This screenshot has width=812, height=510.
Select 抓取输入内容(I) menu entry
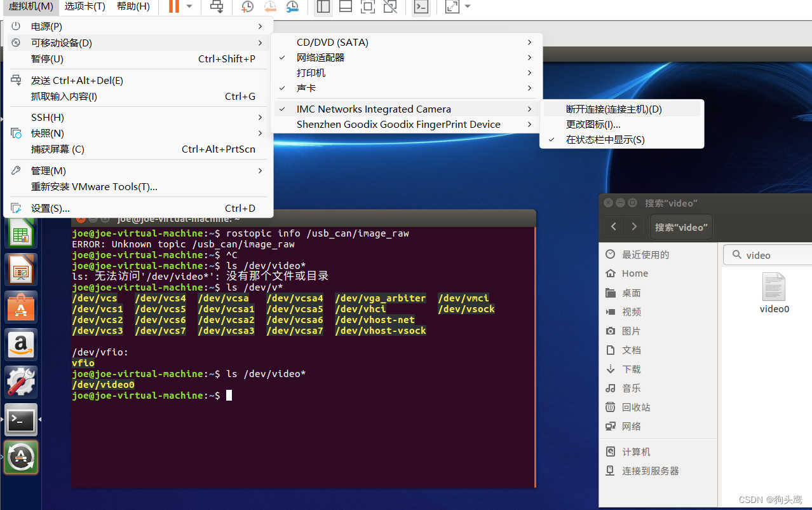point(139,96)
